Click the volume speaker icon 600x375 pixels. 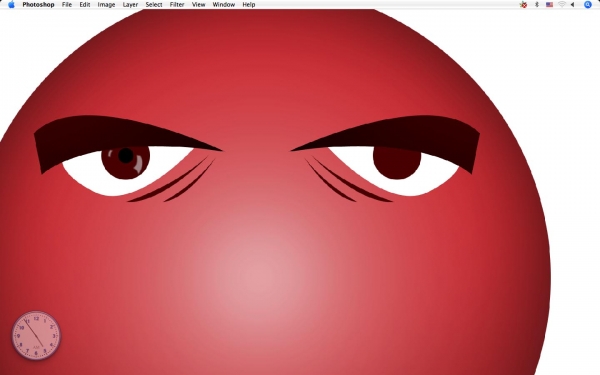(x=573, y=5)
